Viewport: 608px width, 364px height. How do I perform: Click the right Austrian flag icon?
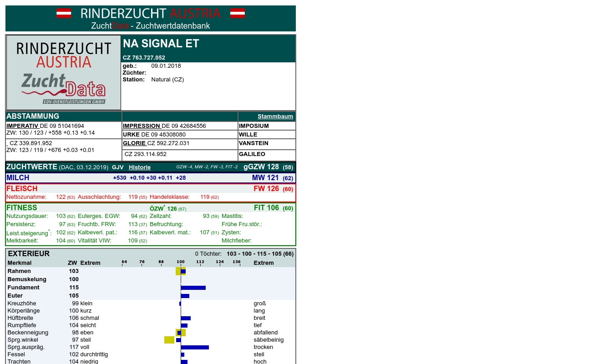point(238,13)
